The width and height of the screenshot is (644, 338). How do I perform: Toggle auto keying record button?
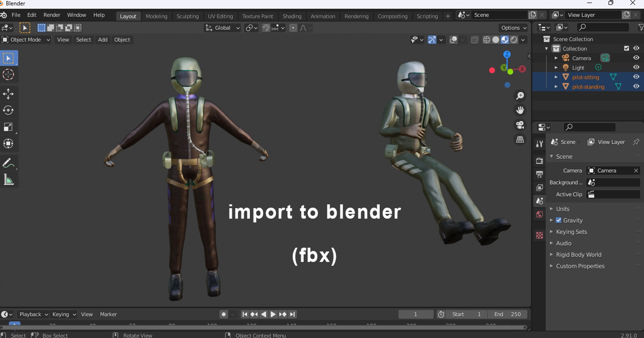(x=224, y=314)
